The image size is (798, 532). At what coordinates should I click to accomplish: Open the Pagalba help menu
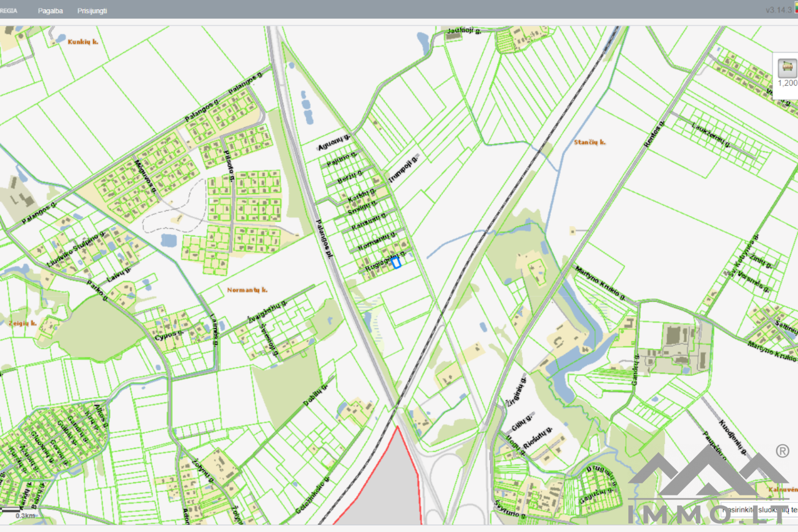(50, 11)
